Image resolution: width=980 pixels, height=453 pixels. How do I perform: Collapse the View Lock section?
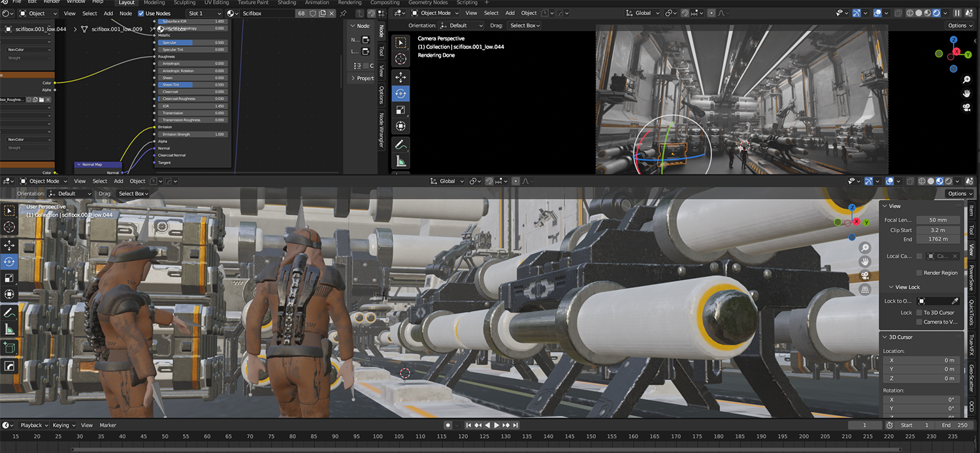coord(904,287)
